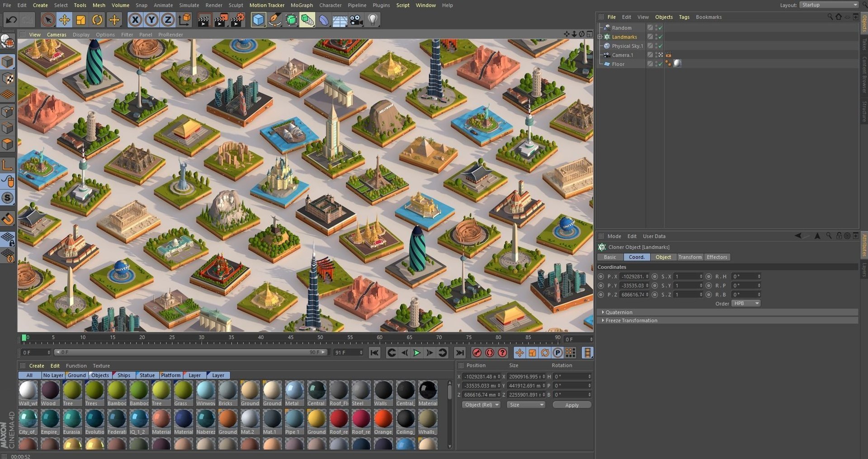
Task: Enable Points mode in sidebar
Action: (8, 112)
